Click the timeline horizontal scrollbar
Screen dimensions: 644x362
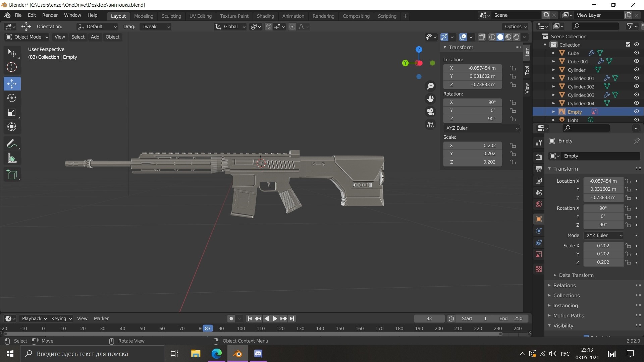[253, 334]
